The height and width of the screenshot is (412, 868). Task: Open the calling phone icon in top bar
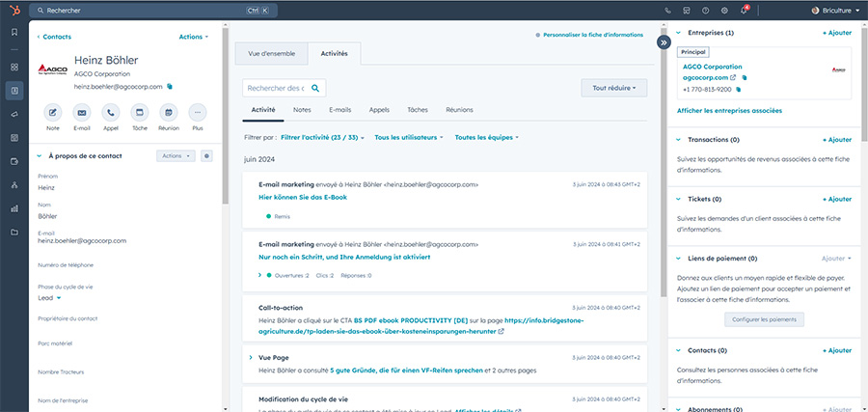point(668,10)
